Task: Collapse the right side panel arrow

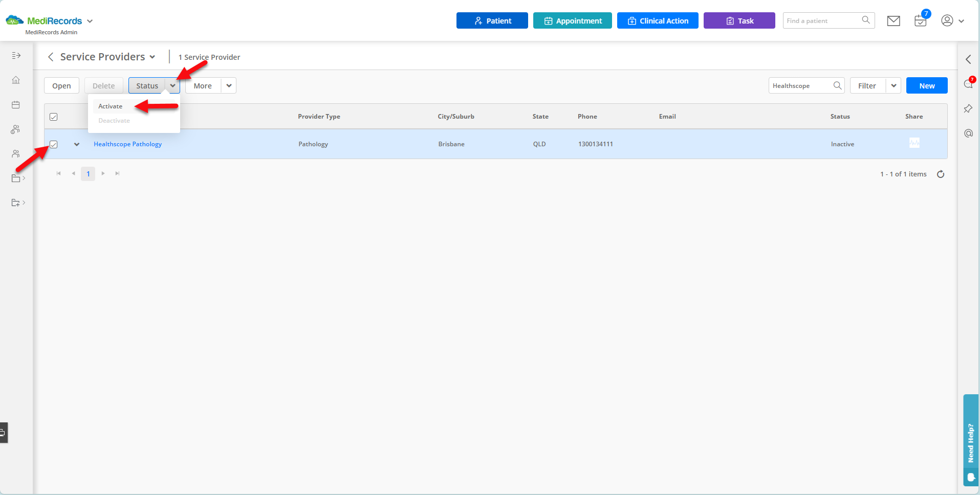Action: (x=968, y=59)
